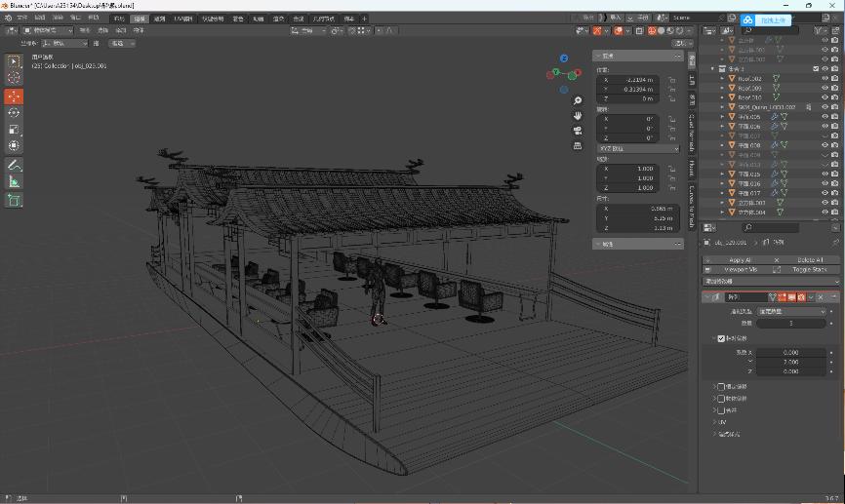Viewport: 845px width, 504px height.
Task: Choose the Measure tool in the toolbar
Action: 14,181
